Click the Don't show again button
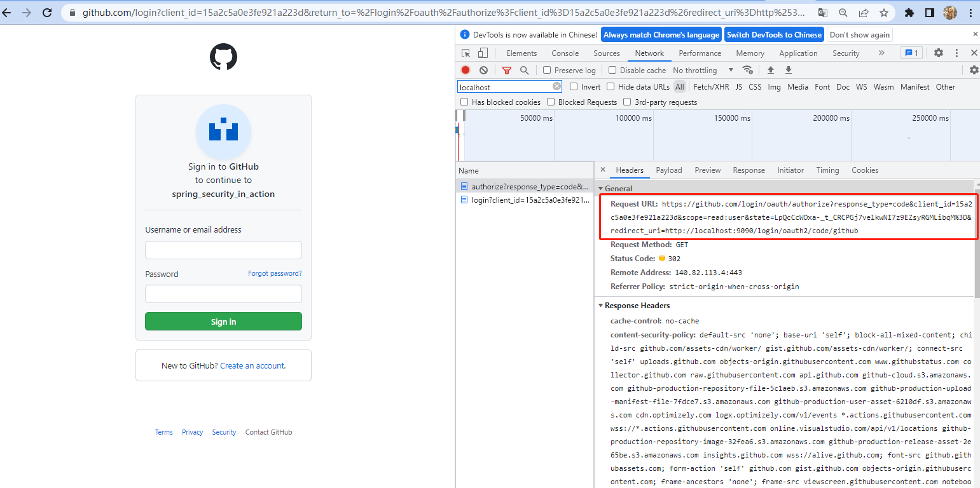 [859, 35]
